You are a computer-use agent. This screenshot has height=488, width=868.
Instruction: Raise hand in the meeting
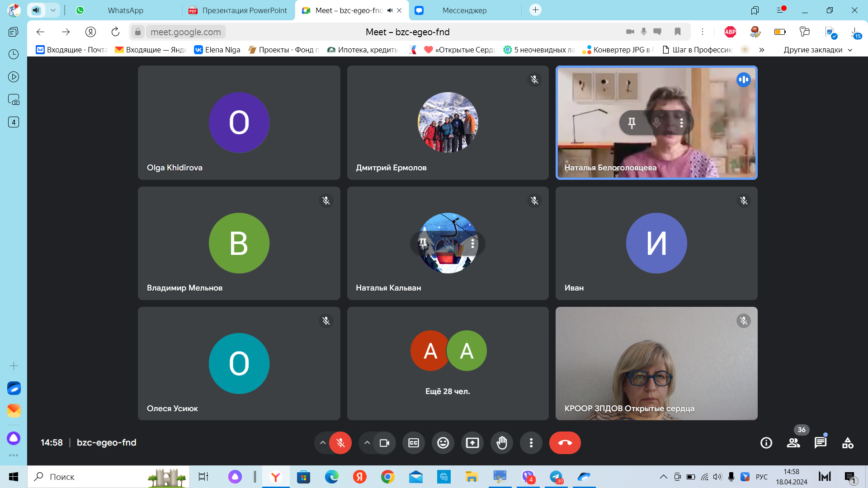click(502, 443)
